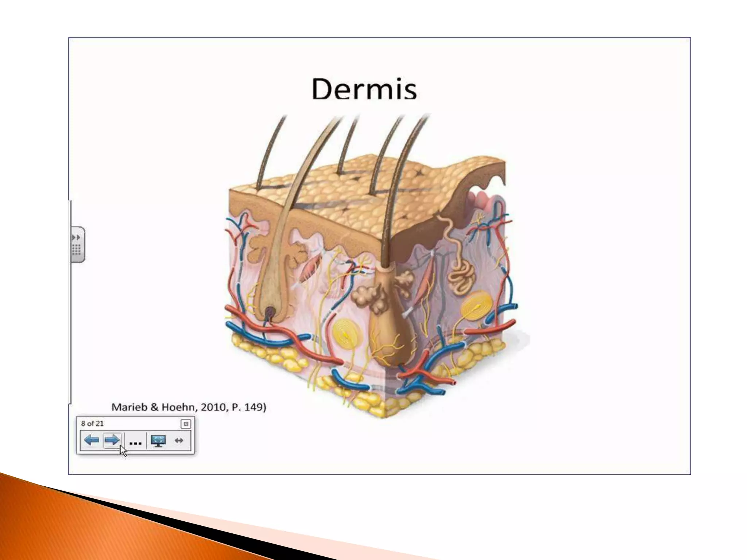
Task: Click the coiled sweat gland in diagram
Action: [461, 277]
